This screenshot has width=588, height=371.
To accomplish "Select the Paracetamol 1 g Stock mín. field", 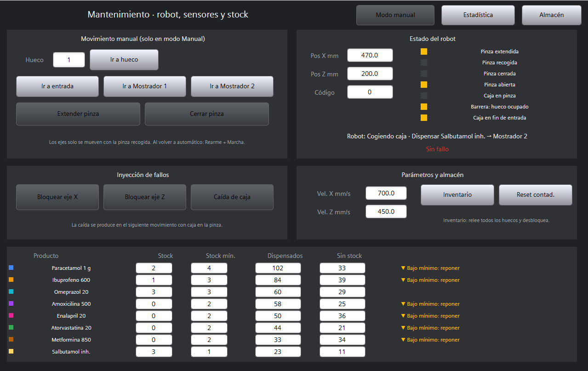I will (x=209, y=268).
